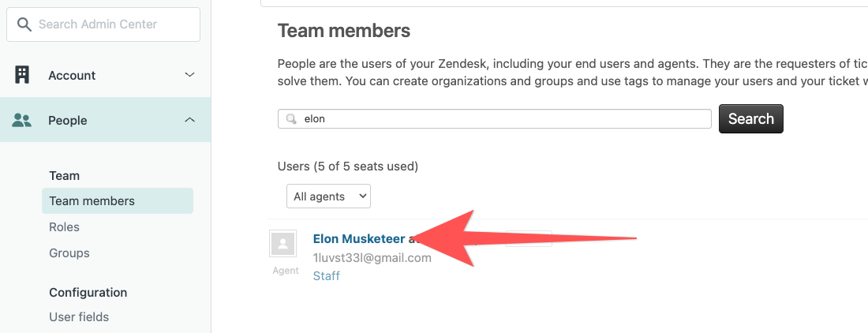Click the People group icon
The height and width of the screenshot is (333, 868).
click(x=21, y=120)
